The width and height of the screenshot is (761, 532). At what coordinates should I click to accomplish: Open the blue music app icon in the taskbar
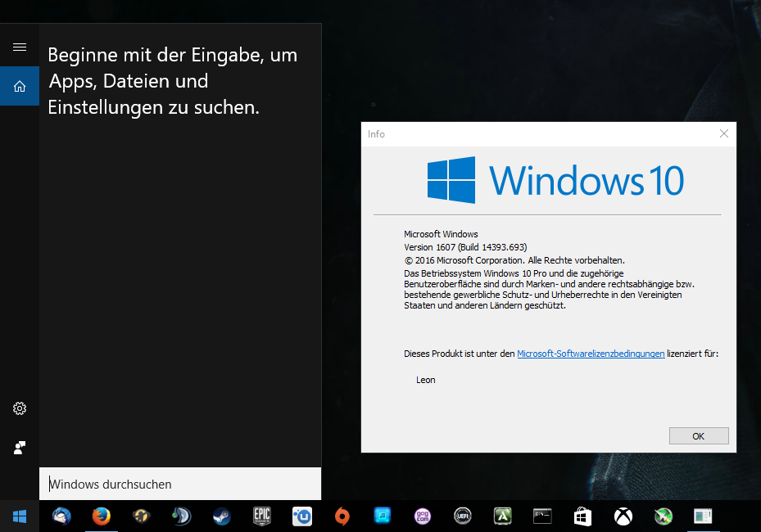(x=383, y=516)
